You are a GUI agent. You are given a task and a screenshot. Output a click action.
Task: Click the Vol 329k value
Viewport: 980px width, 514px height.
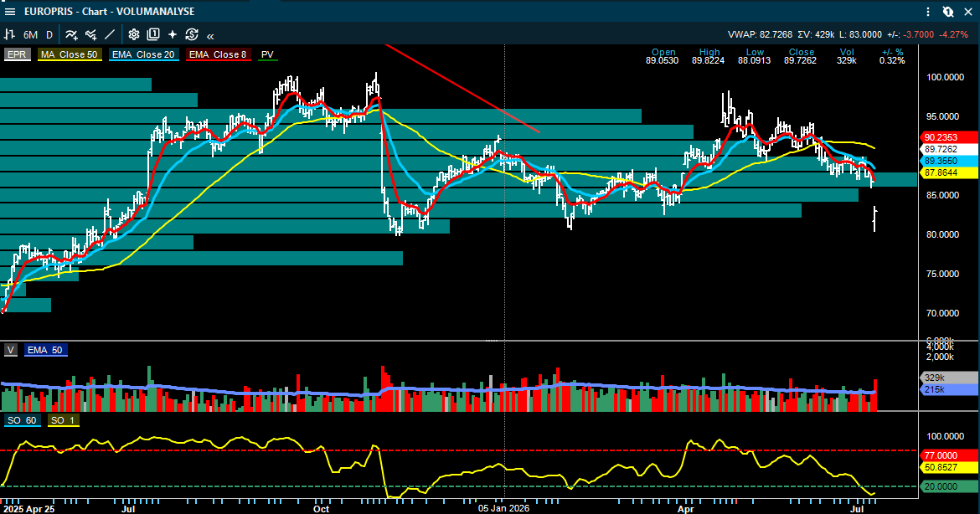point(847,60)
